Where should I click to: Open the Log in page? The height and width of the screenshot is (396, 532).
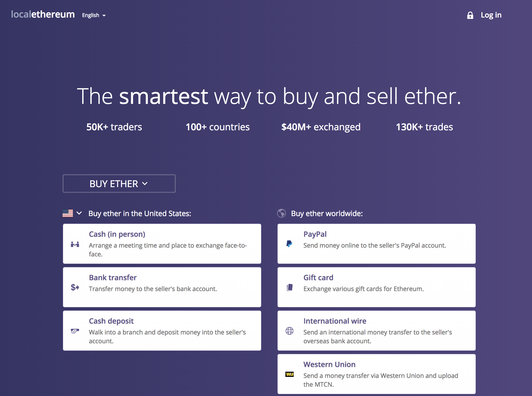pyautogui.click(x=491, y=15)
